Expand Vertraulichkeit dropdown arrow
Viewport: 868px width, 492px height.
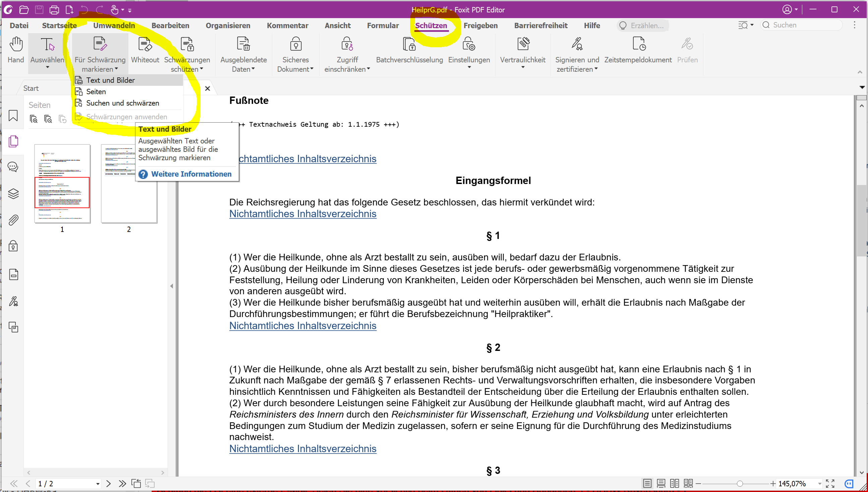pyautogui.click(x=523, y=67)
